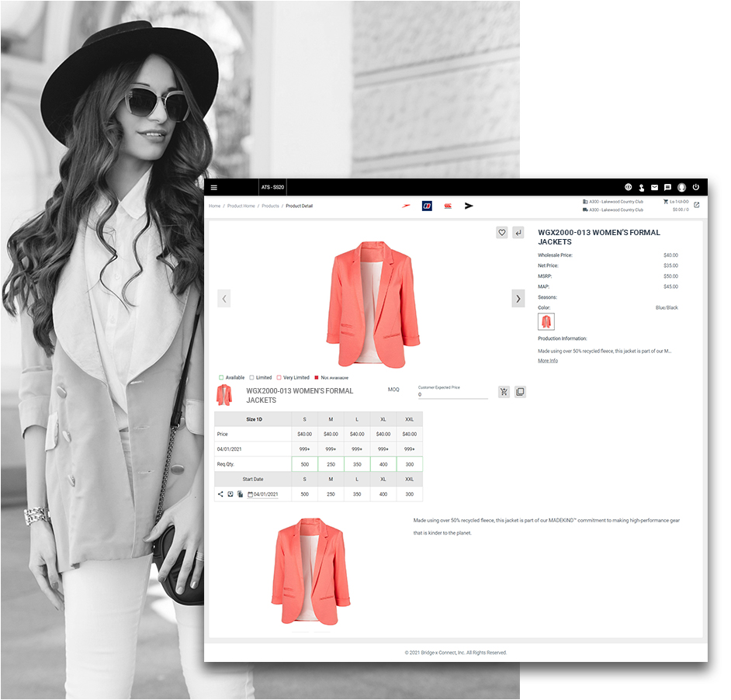Screen dimensions: 731x700
Task: Click the Home breadcrumb link
Action: 214,206
